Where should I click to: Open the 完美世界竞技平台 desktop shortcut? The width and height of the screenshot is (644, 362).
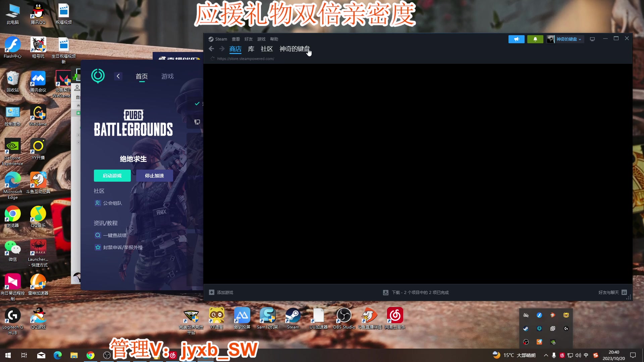pyautogui.click(x=191, y=321)
